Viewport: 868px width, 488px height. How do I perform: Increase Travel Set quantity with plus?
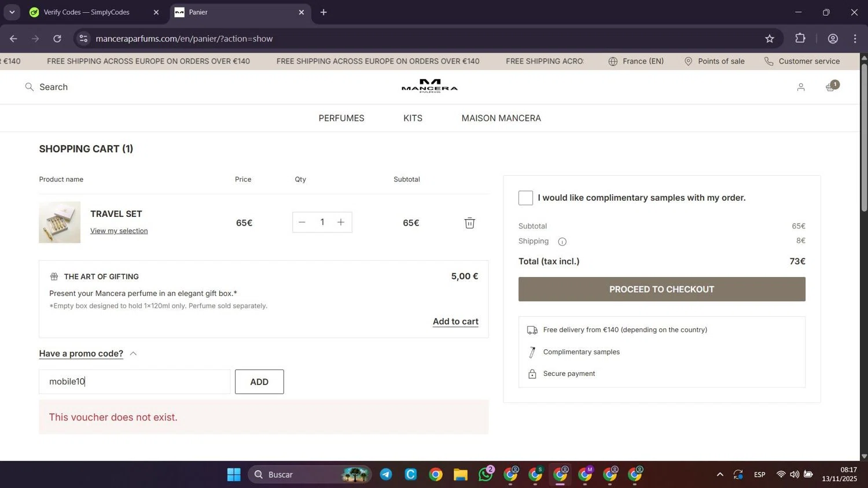point(341,222)
